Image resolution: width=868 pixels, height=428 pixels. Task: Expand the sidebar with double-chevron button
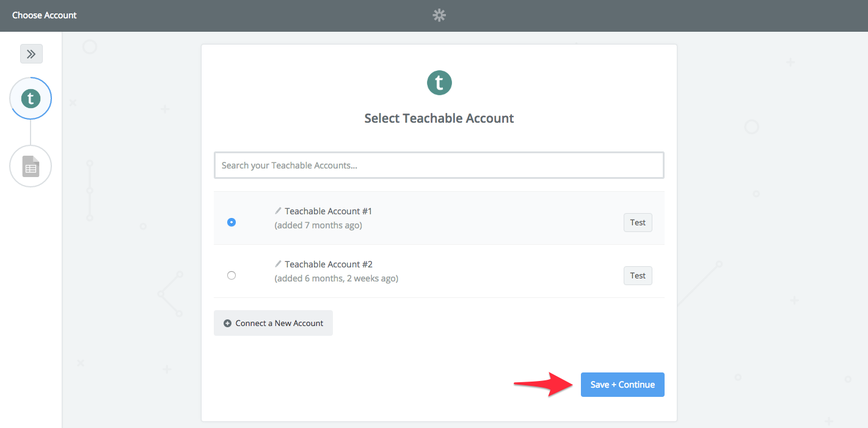click(x=31, y=54)
